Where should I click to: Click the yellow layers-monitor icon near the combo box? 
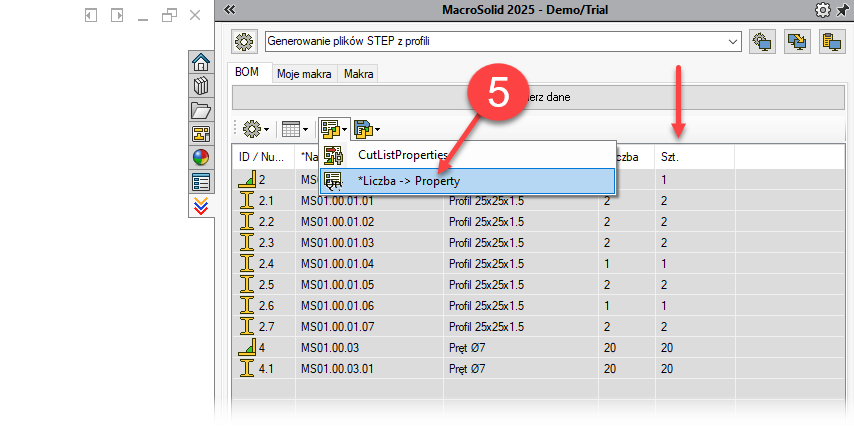(798, 41)
